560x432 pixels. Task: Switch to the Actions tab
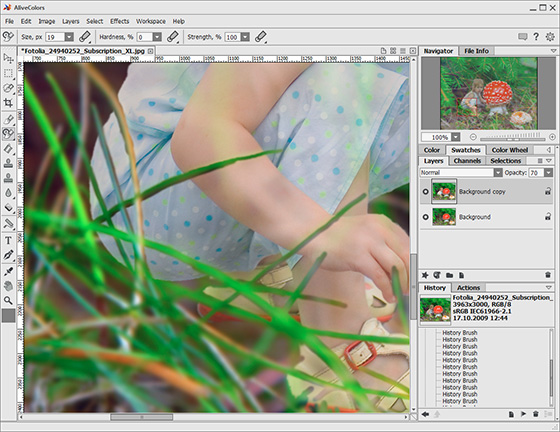click(469, 287)
